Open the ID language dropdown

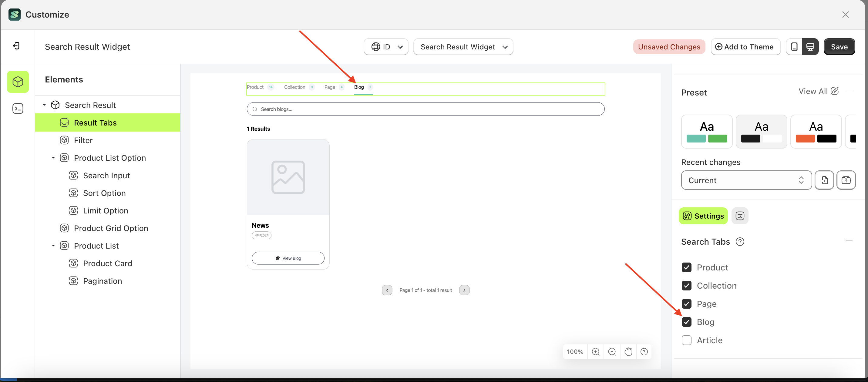click(x=386, y=46)
